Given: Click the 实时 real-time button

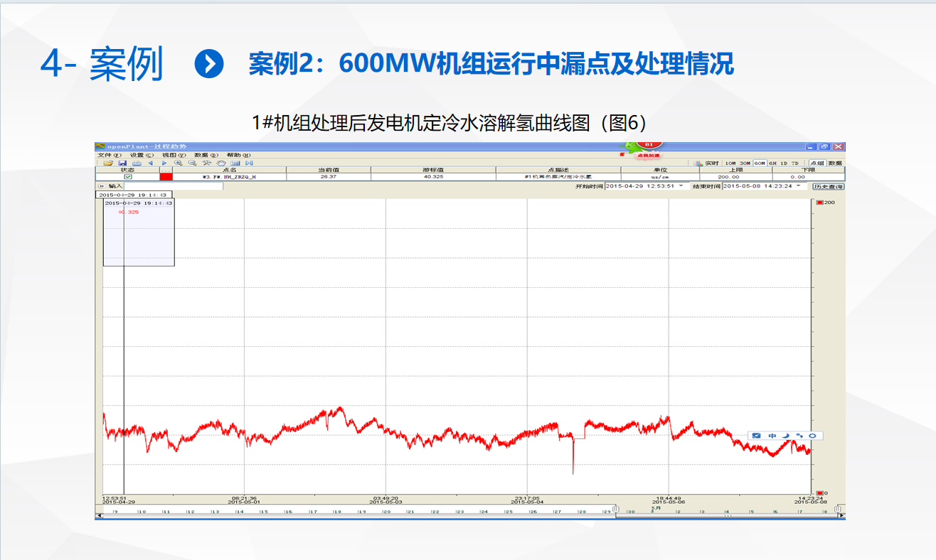Looking at the screenshot, I should click(x=708, y=163).
